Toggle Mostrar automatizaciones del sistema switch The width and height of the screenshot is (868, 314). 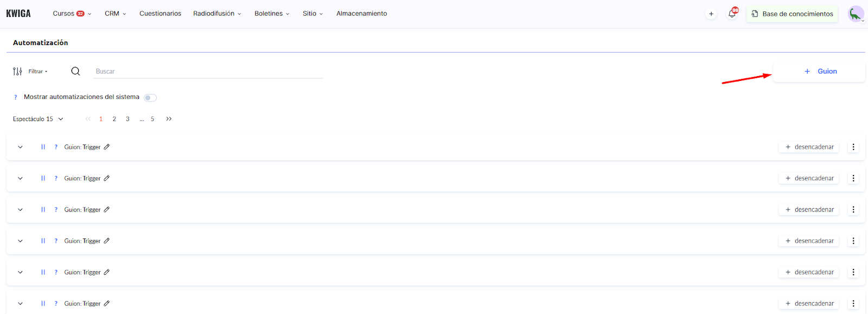150,98
